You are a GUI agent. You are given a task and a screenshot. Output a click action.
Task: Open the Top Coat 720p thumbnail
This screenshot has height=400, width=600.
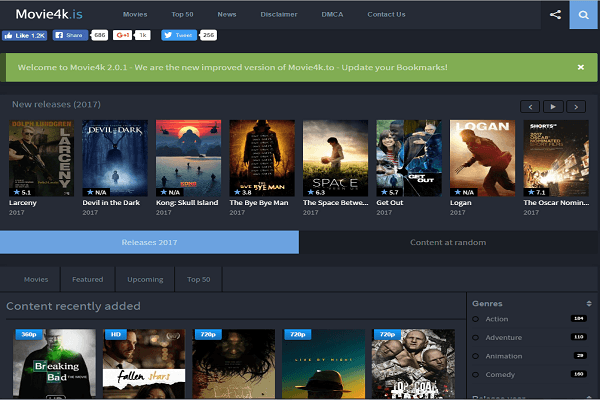coord(413,363)
